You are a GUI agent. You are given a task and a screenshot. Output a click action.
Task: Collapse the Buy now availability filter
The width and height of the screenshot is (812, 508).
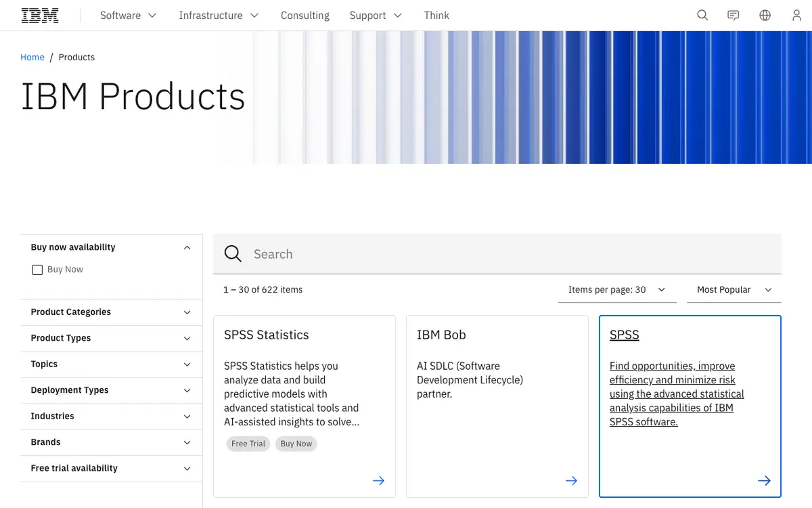pos(112,247)
